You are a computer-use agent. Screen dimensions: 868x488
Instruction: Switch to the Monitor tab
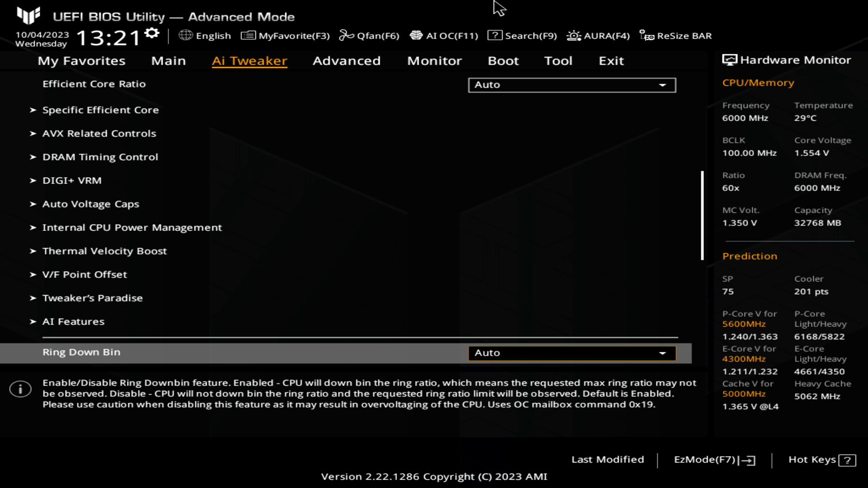click(434, 60)
